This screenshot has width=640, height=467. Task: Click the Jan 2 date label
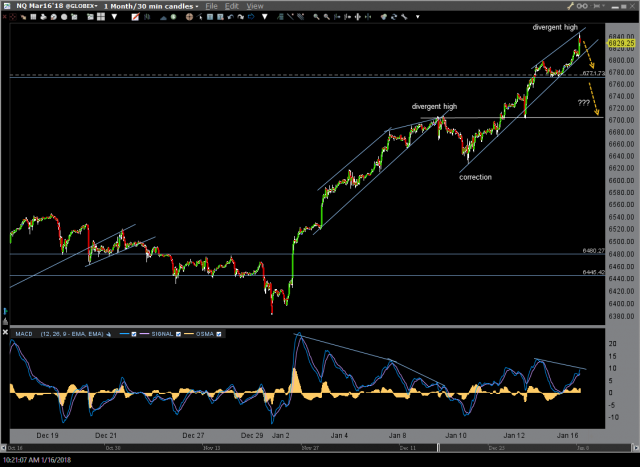[280, 436]
